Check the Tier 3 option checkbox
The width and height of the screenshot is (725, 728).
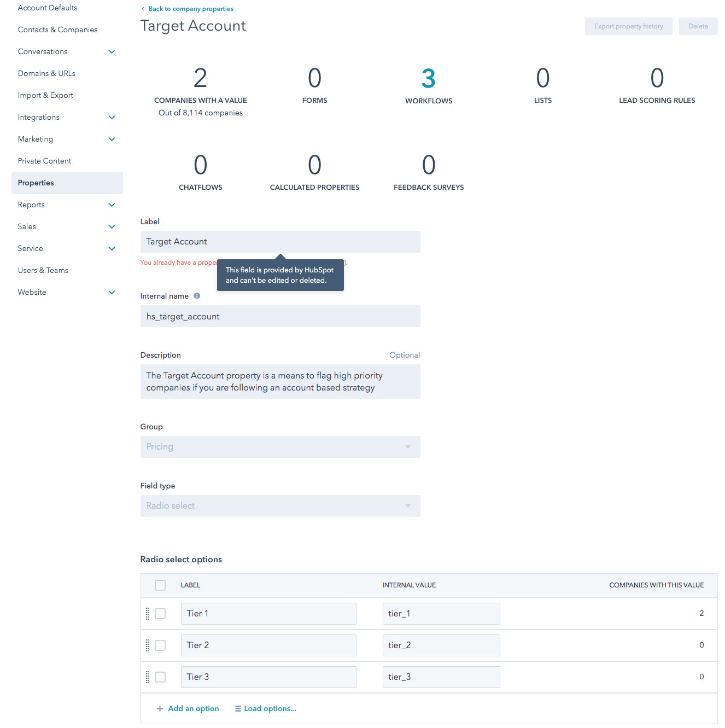point(160,677)
